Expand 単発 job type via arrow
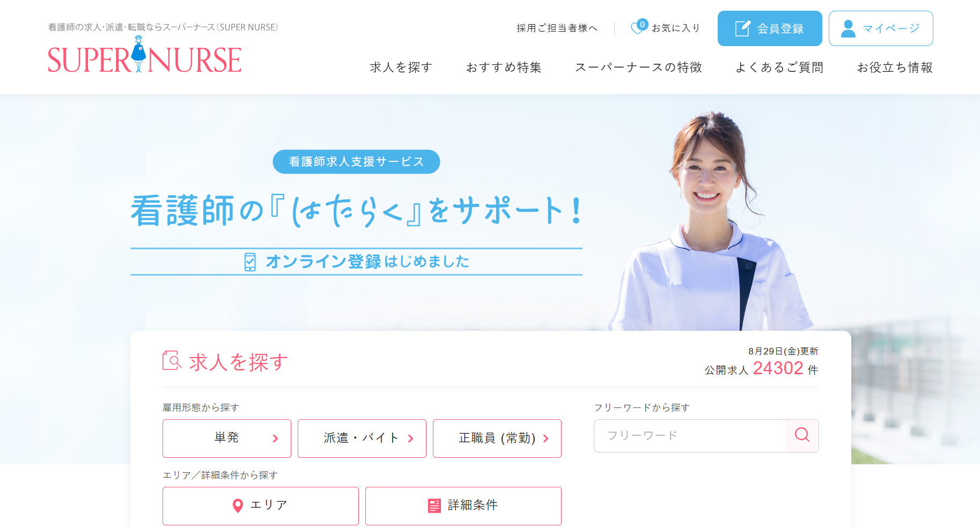Image resolution: width=980 pixels, height=527 pixels. pos(275,439)
